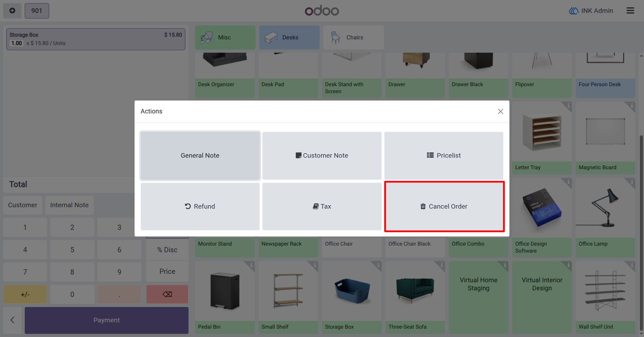
Task: Select the Price numpad mode
Action: 167,271
